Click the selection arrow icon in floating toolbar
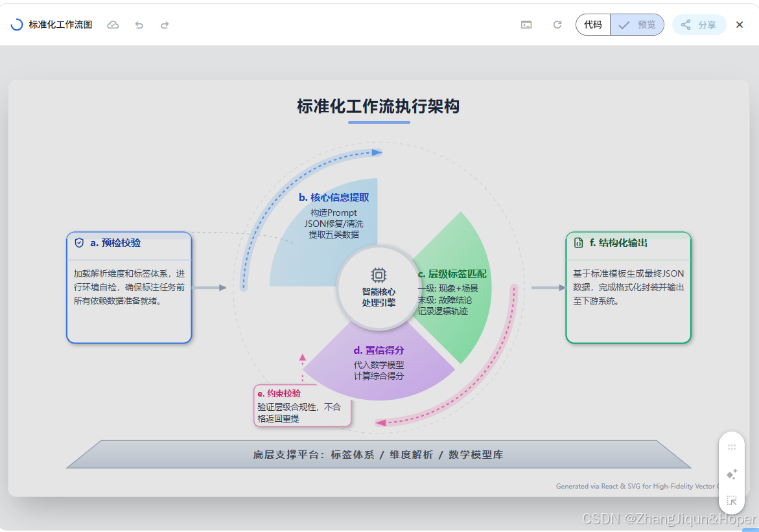 pos(732,500)
